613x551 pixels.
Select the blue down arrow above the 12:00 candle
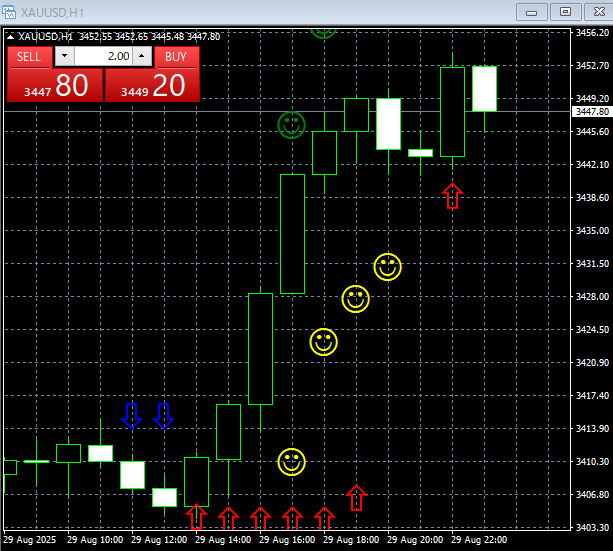pyautogui.click(x=132, y=416)
